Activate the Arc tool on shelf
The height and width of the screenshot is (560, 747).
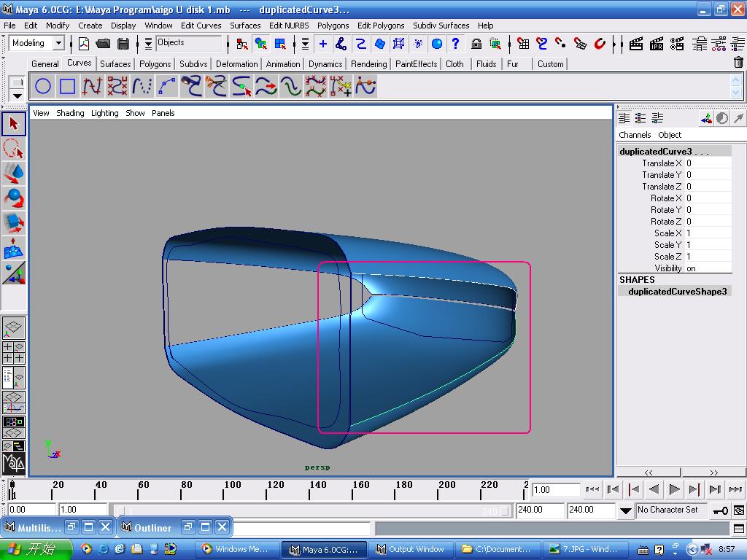(x=167, y=86)
